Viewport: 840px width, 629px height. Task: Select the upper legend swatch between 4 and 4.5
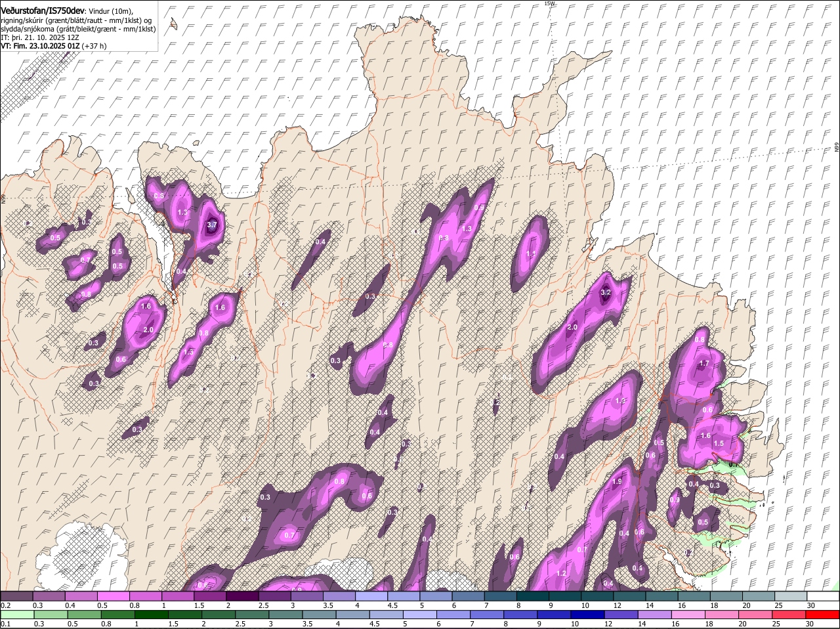pos(371,596)
